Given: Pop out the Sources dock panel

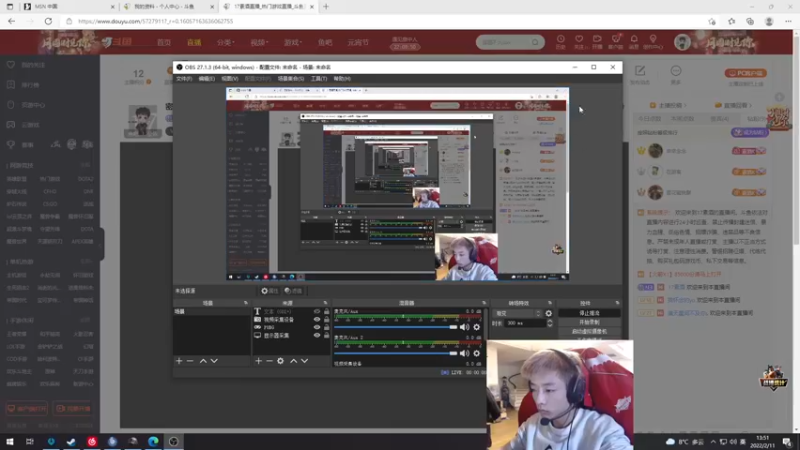Looking at the screenshot, I should pyautogui.click(x=325, y=303).
